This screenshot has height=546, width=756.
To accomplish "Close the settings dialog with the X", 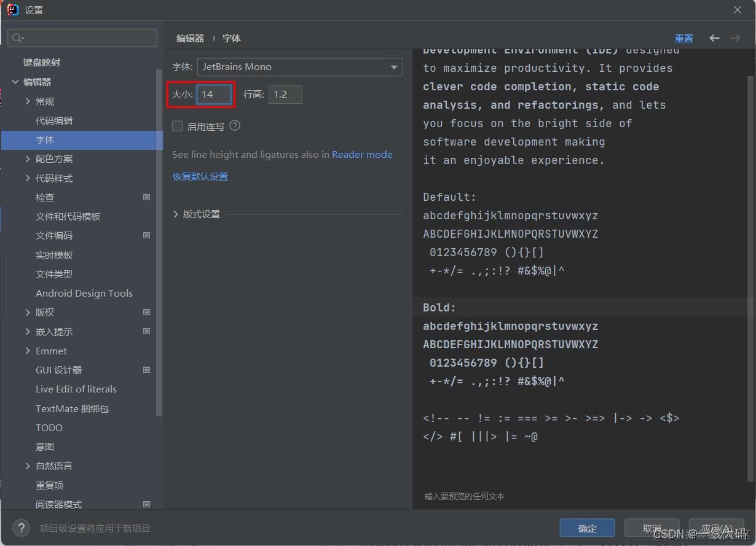I will click(738, 10).
